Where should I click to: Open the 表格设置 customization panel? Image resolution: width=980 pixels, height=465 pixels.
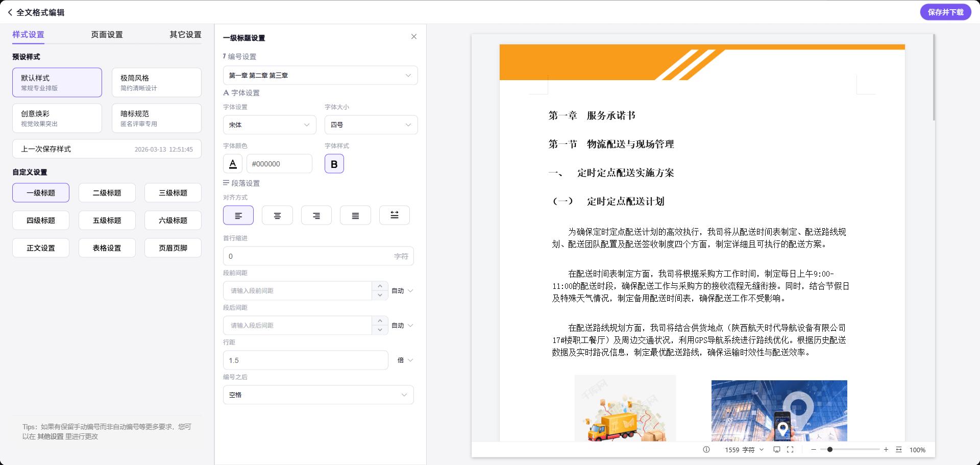pyautogui.click(x=107, y=248)
